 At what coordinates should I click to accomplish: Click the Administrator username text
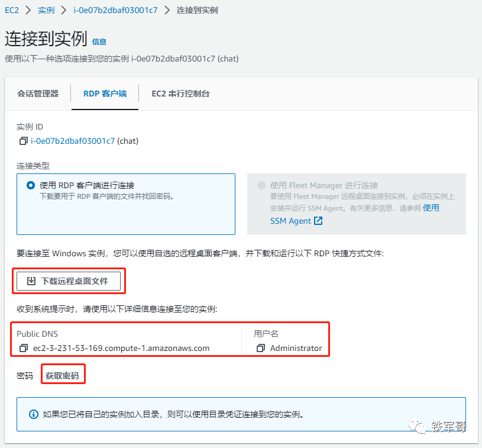pyautogui.click(x=296, y=348)
